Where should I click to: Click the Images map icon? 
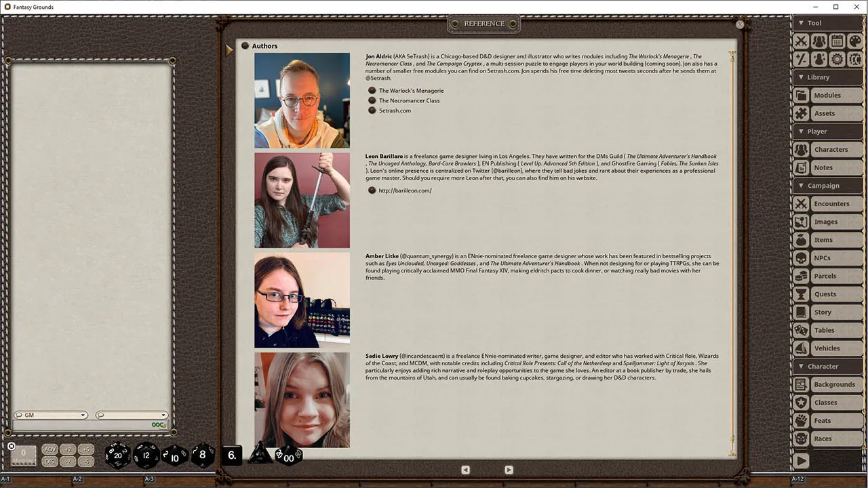(x=802, y=222)
